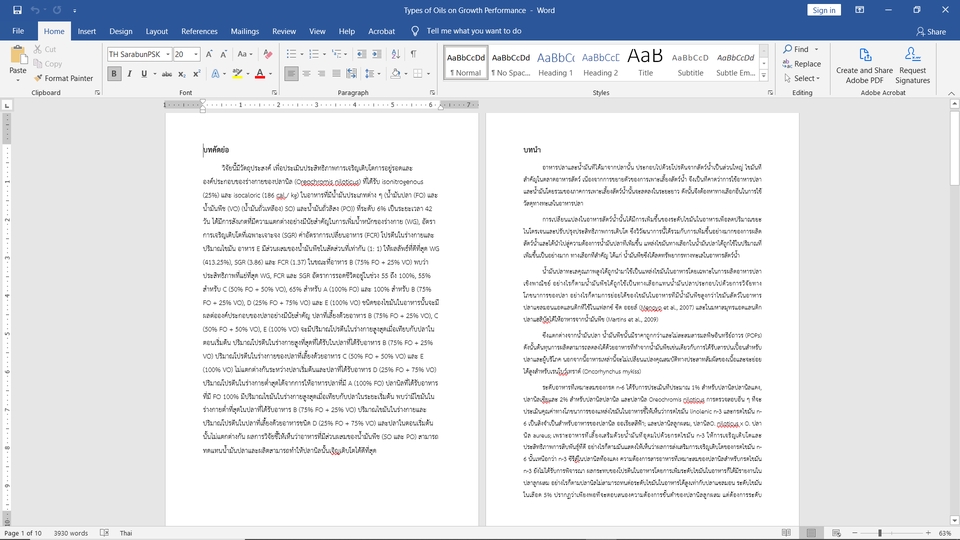Decrease paragraph indent
960x540 pixels.
coord(361,54)
